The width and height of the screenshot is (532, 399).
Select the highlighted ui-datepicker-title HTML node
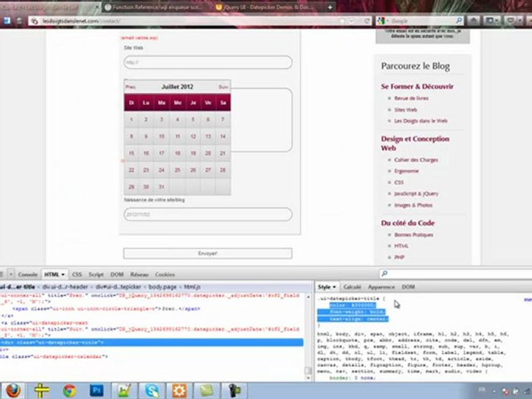tap(151, 342)
